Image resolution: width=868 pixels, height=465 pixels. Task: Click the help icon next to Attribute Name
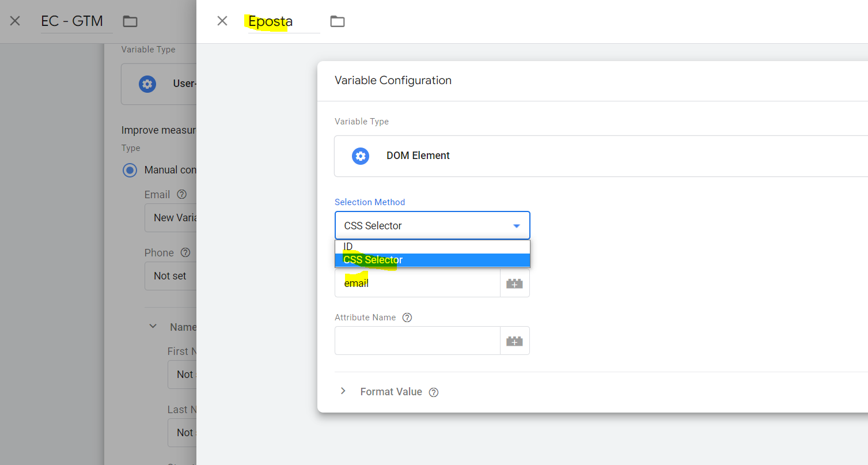[407, 317]
